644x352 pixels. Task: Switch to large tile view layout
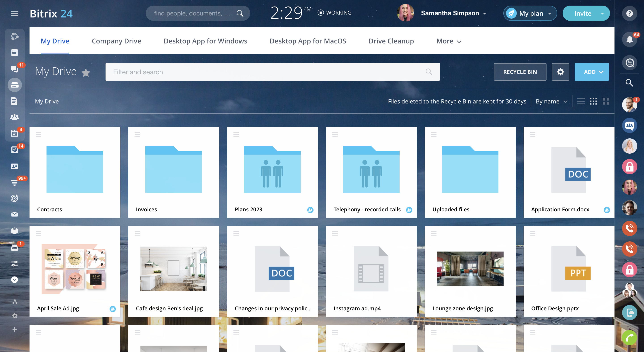[x=606, y=101]
